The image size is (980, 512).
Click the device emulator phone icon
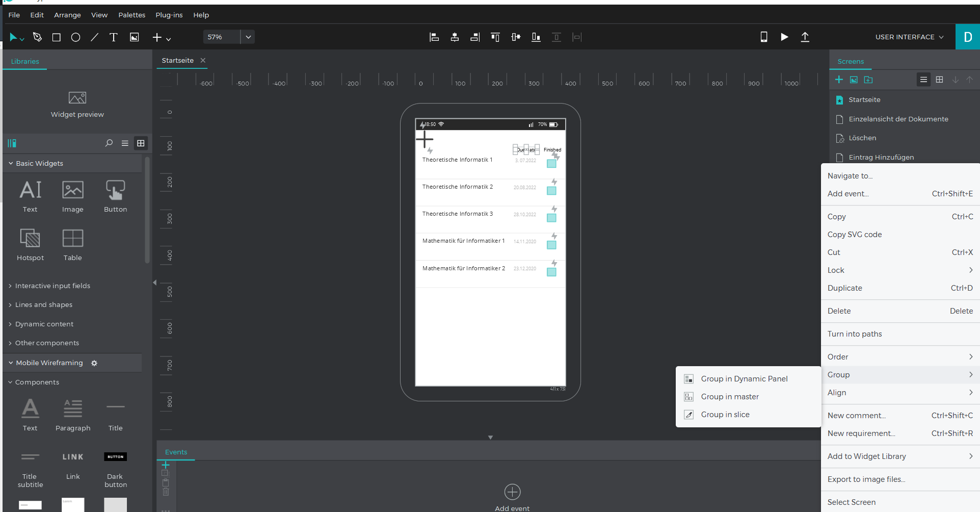(x=763, y=37)
